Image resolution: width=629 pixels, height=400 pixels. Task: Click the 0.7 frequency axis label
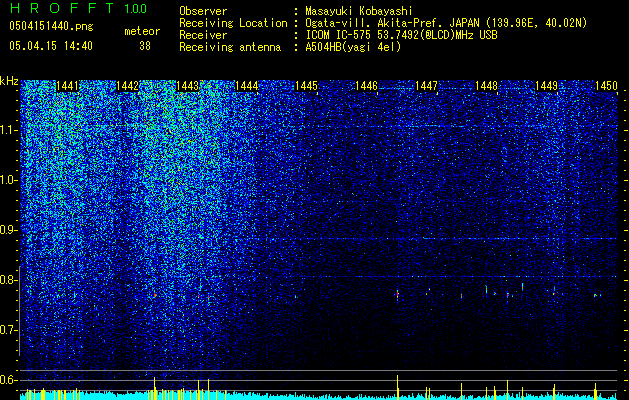(x=9, y=330)
